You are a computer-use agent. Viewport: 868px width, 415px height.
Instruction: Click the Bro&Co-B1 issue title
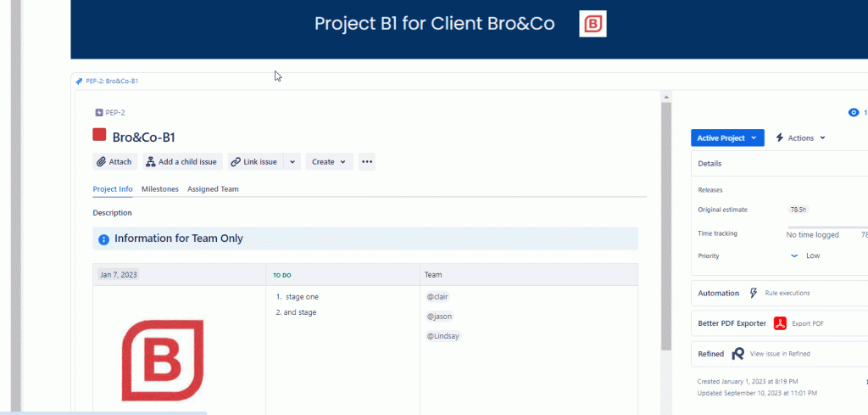pos(144,138)
